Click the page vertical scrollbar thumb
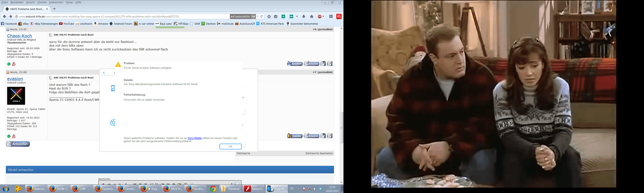The width and height of the screenshot is (644, 193). 341,127
